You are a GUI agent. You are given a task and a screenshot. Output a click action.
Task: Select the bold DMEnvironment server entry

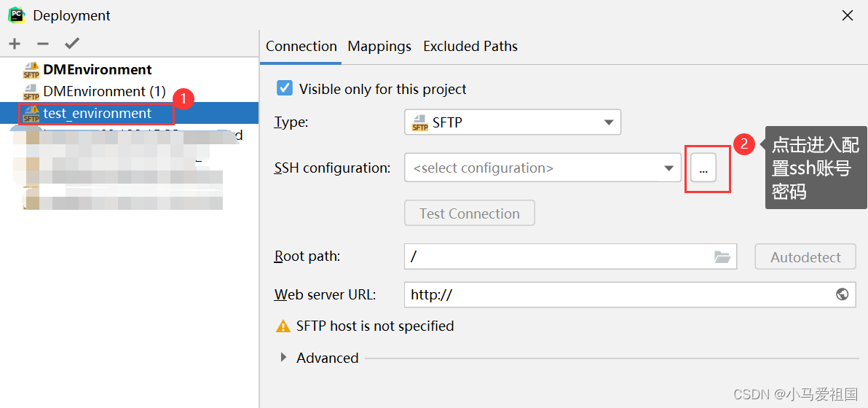click(x=97, y=70)
